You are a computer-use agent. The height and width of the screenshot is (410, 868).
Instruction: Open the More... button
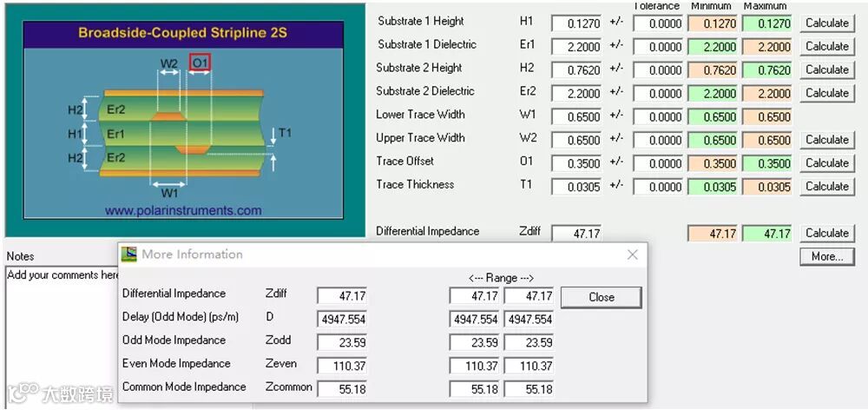(x=827, y=256)
